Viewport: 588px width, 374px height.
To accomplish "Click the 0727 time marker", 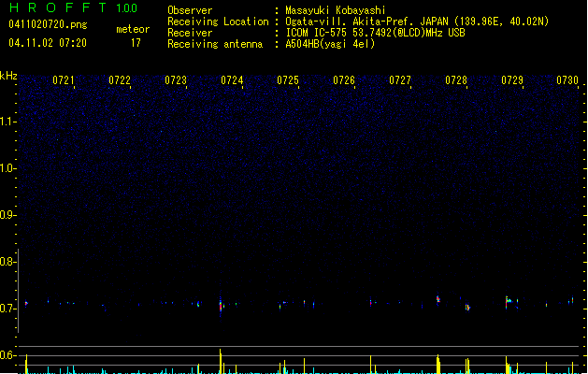I will [x=400, y=80].
